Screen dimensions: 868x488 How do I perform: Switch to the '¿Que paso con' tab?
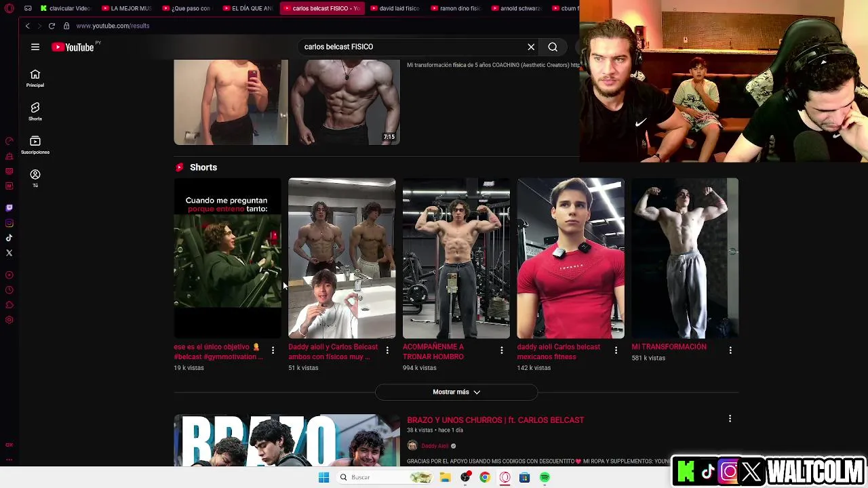coord(188,8)
